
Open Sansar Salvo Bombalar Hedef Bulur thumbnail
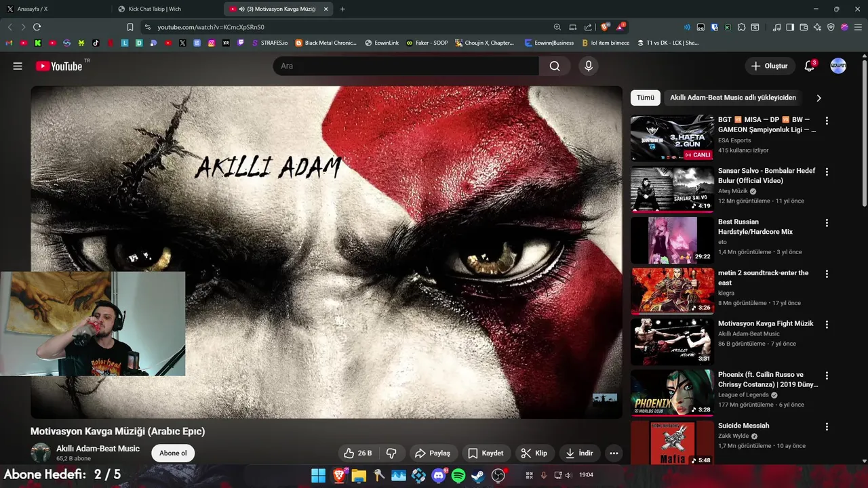pyautogui.click(x=672, y=190)
